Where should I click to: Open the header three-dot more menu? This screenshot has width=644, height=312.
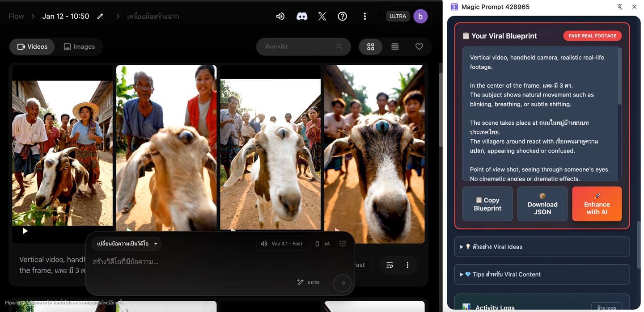[x=365, y=16]
